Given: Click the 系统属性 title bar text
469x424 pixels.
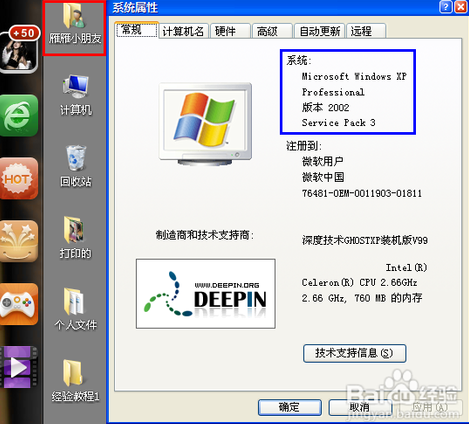Looking at the screenshot, I should pyautogui.click(x=135, y=7).
